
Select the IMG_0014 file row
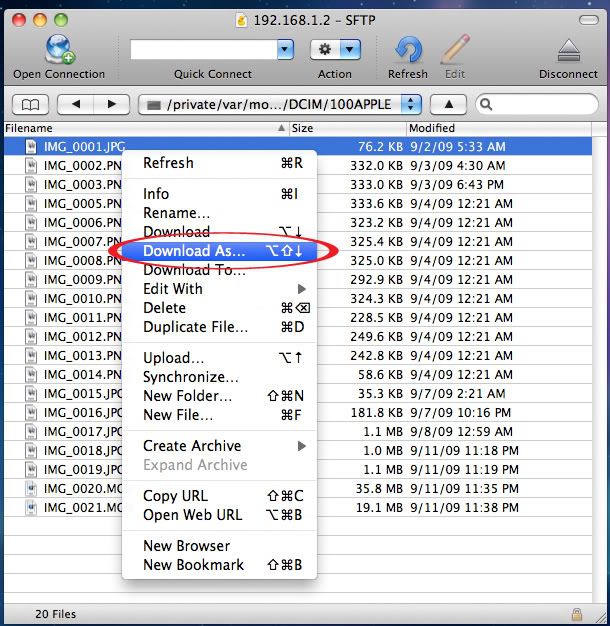[x=298, y=374]
